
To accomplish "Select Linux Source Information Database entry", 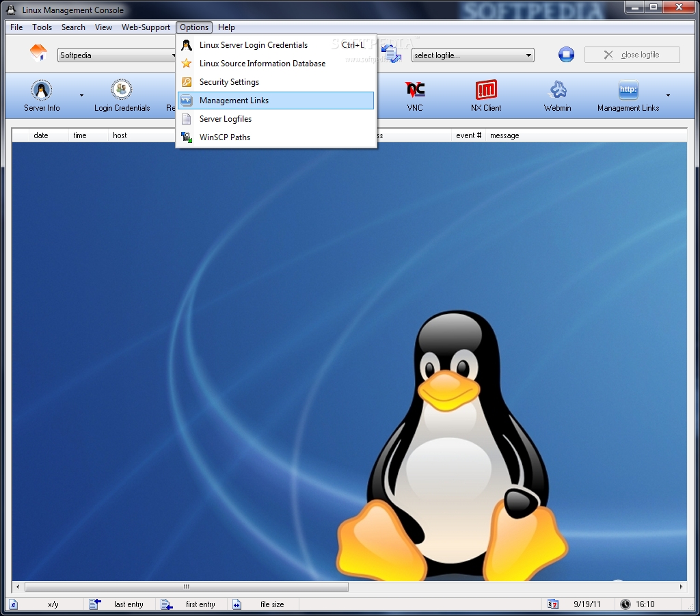I will click(276, 64).
